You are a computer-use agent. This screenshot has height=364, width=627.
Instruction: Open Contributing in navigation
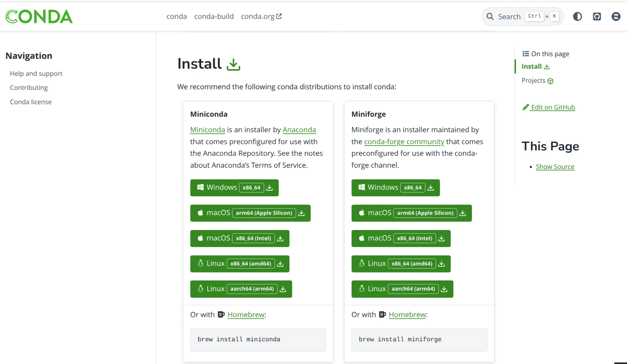[29, 88]
